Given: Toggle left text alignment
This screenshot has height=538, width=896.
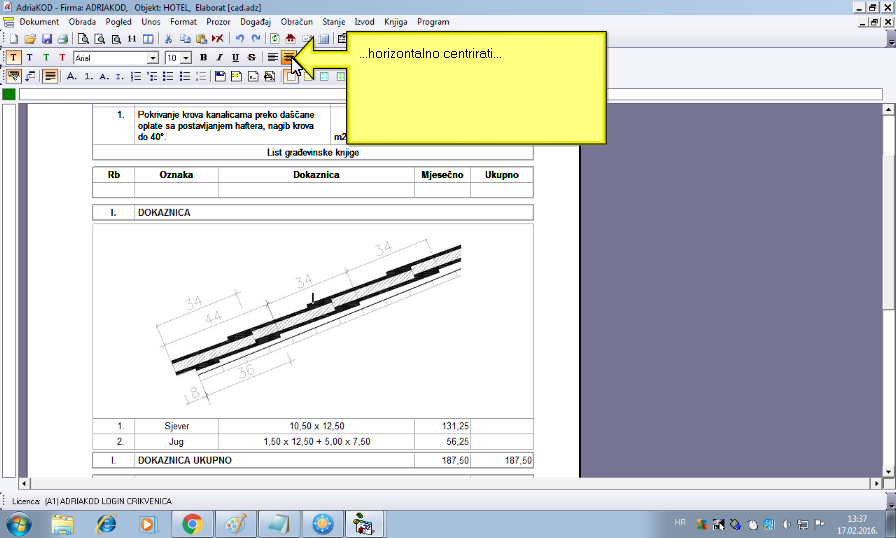Looking at the screenshot, I should (x=273, y=58).
